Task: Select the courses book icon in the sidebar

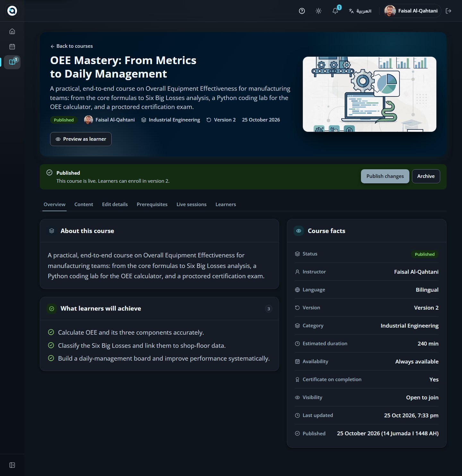Action: coord(12,62)
